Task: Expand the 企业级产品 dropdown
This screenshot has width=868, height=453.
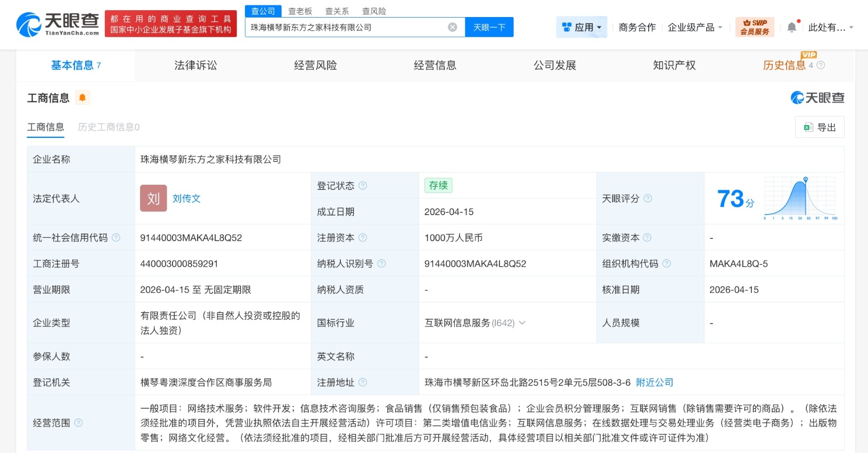Action: point(695,27)
